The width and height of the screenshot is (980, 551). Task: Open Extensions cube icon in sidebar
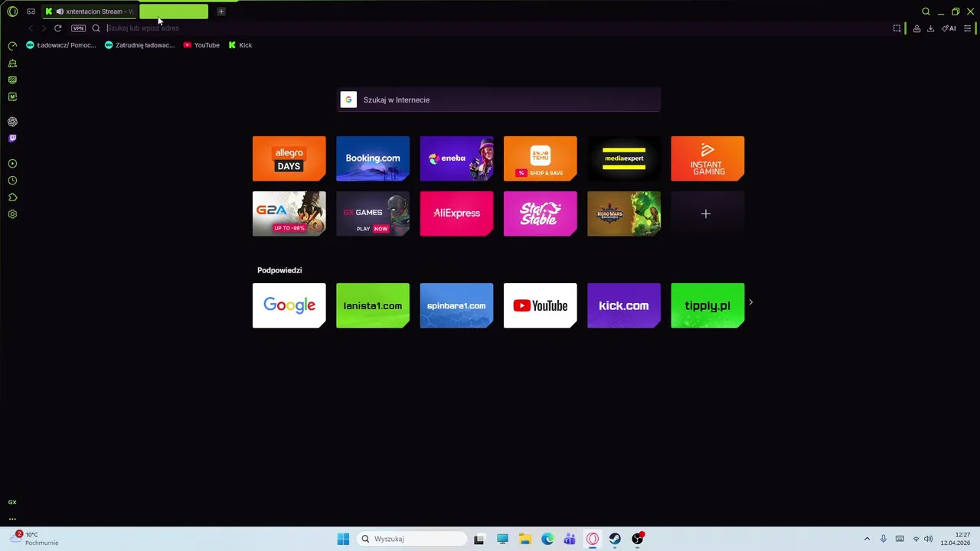[12, 197]
